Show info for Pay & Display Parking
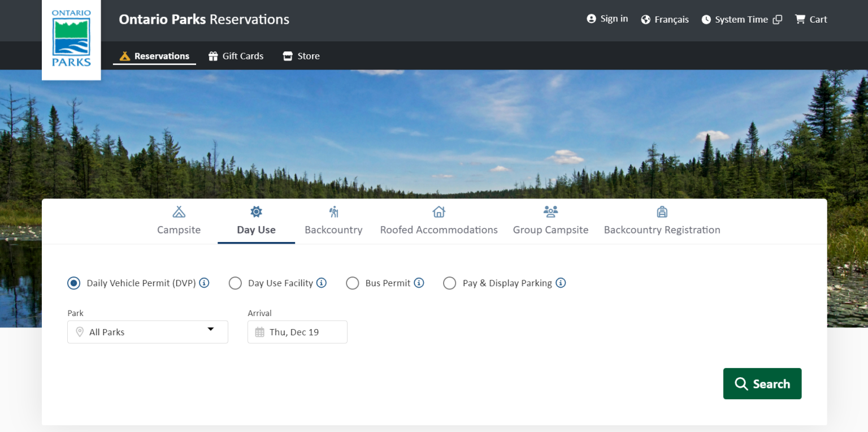The image size is (868, 432). (561, 283)
